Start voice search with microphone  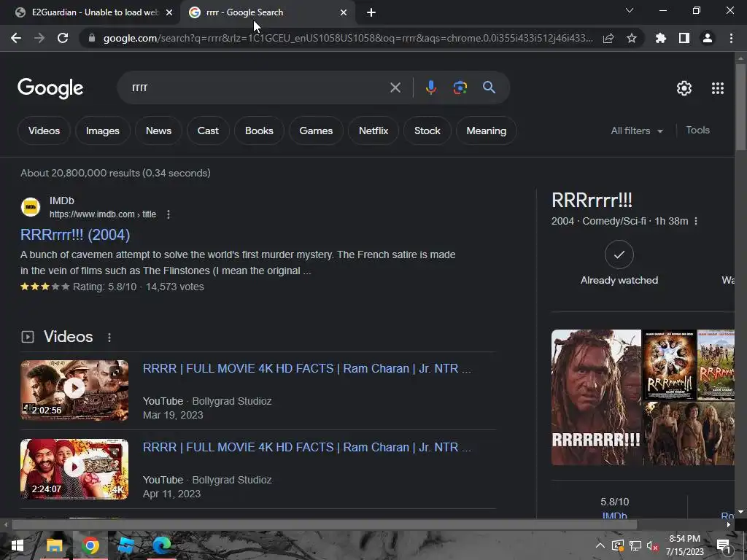[430, 87]
